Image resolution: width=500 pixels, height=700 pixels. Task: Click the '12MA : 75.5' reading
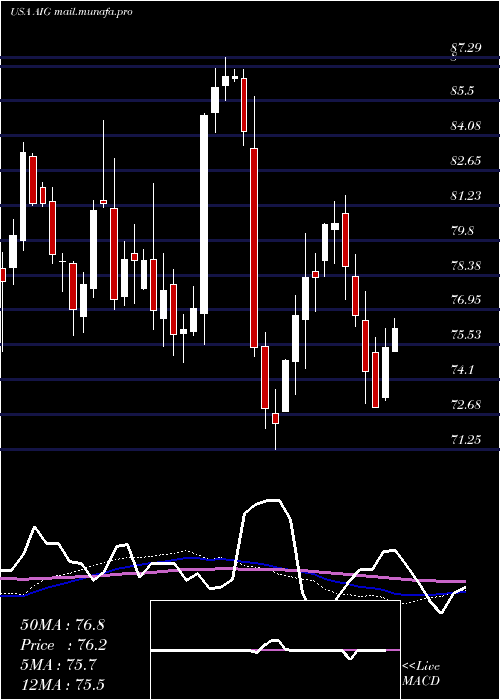tap(62, 684)
